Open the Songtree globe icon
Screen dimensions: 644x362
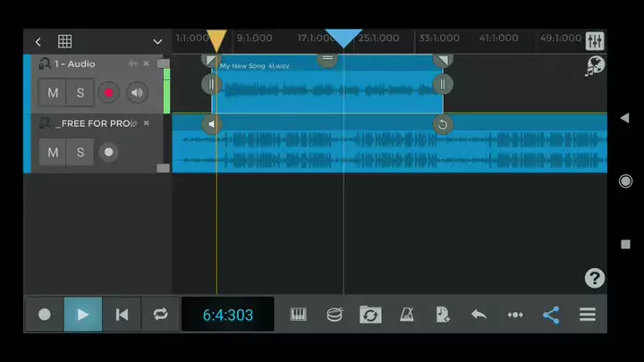click(595, 66)
